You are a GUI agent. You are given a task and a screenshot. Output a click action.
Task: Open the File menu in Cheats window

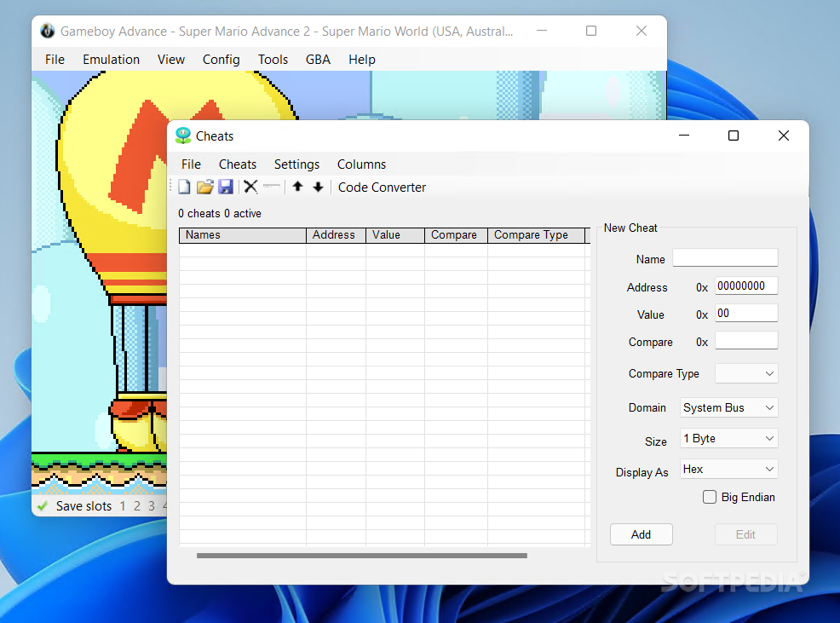pyautogui.click(x=191, y=164)
